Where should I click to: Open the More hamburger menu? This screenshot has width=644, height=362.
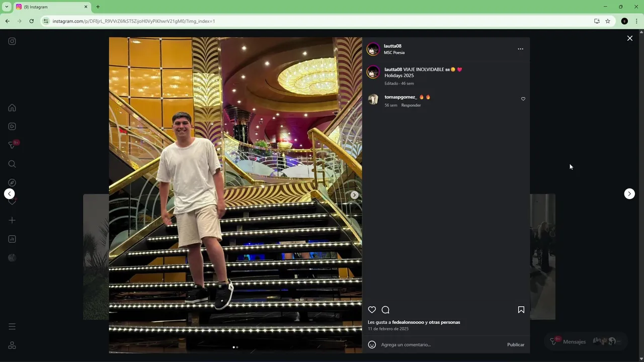pyautogui.click(x=12, y=327)
